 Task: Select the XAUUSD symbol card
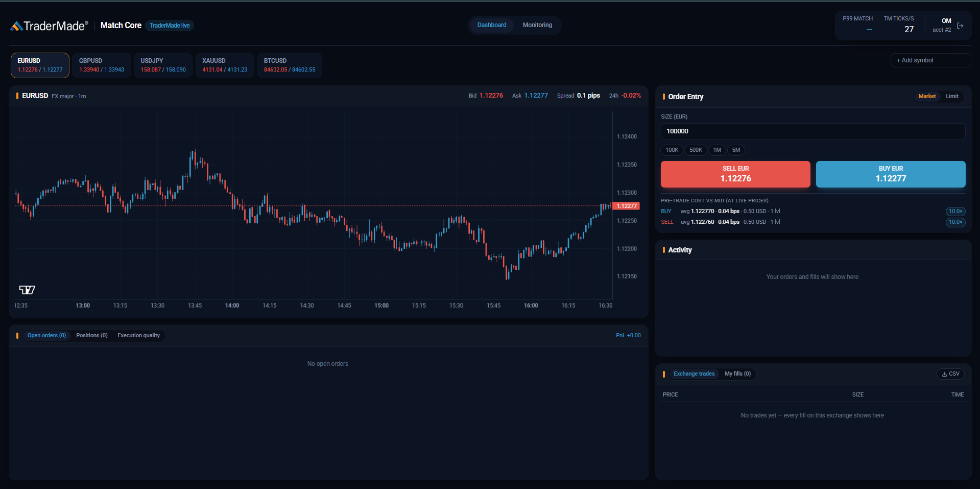225,65
